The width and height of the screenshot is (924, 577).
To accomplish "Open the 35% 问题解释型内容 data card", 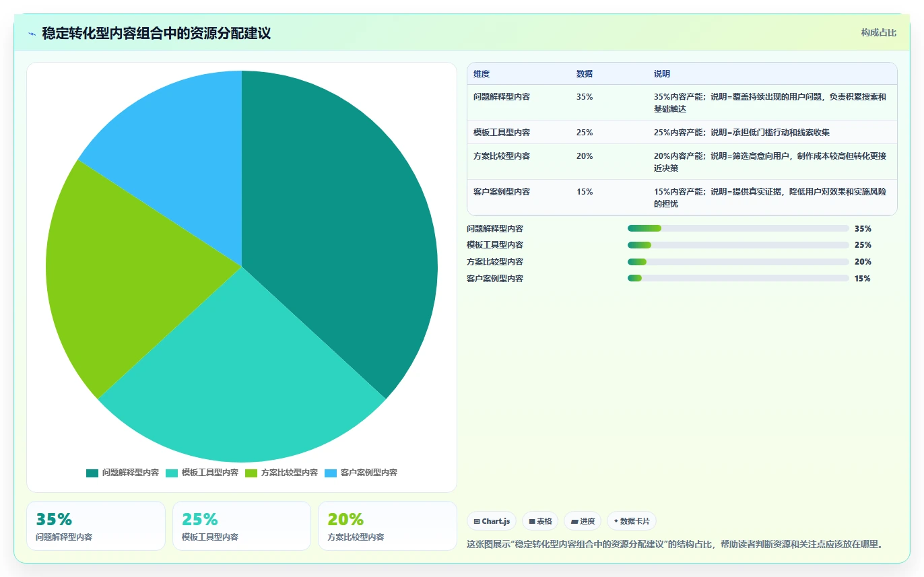I will click(x=96, y=526).
